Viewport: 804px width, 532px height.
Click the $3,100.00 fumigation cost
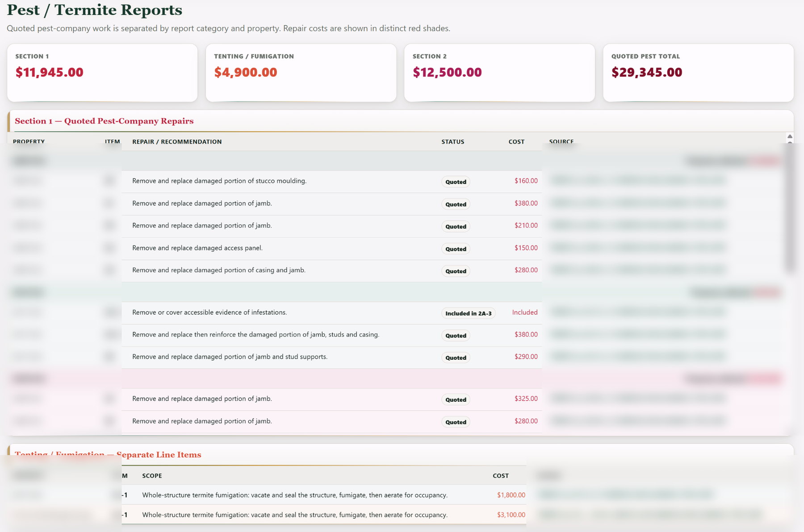click(511, 515)
